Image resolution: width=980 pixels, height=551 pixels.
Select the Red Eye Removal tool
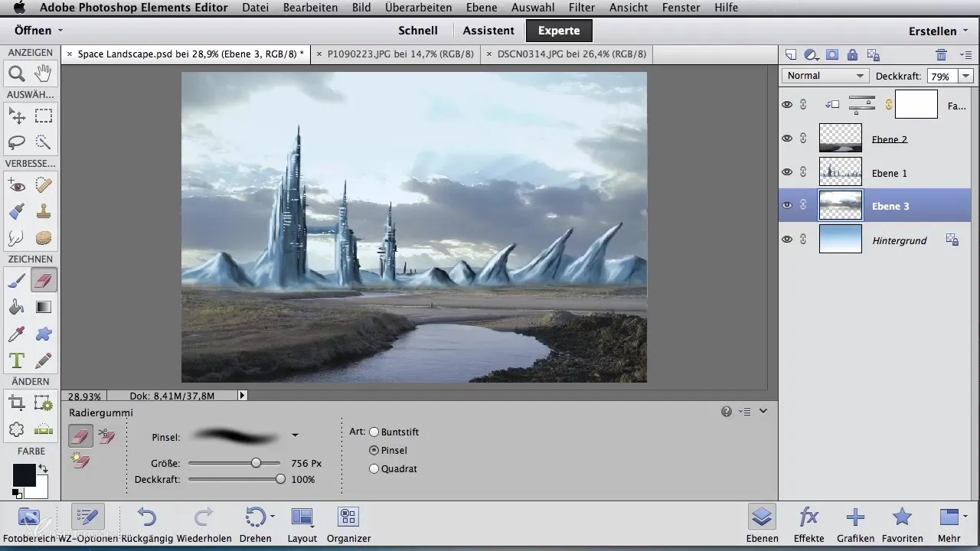click(x=17, y=184)
